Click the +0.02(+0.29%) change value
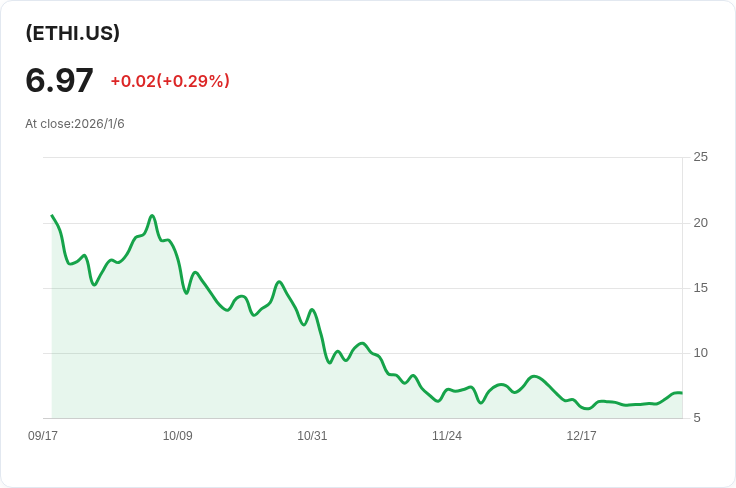The width and height of the screenshot is (736, 488). (170, 81)
